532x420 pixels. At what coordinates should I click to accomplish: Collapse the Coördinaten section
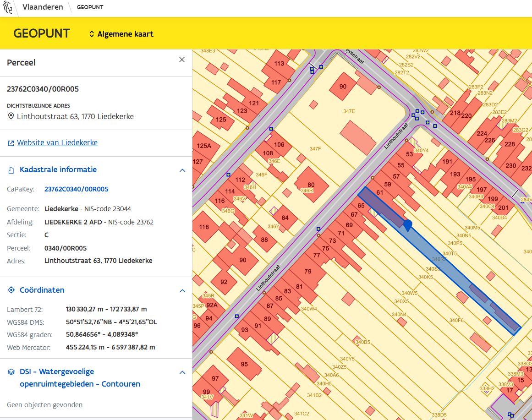tap(182, 290)
